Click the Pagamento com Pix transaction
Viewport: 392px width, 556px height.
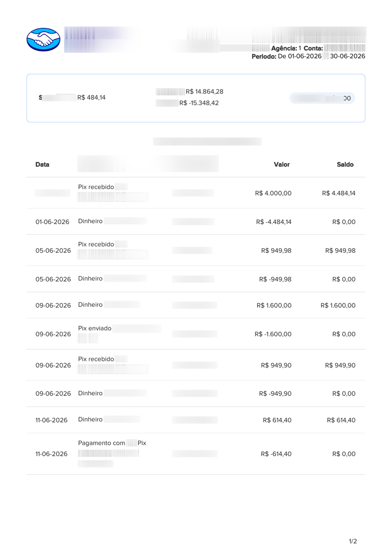coord(196,454)
